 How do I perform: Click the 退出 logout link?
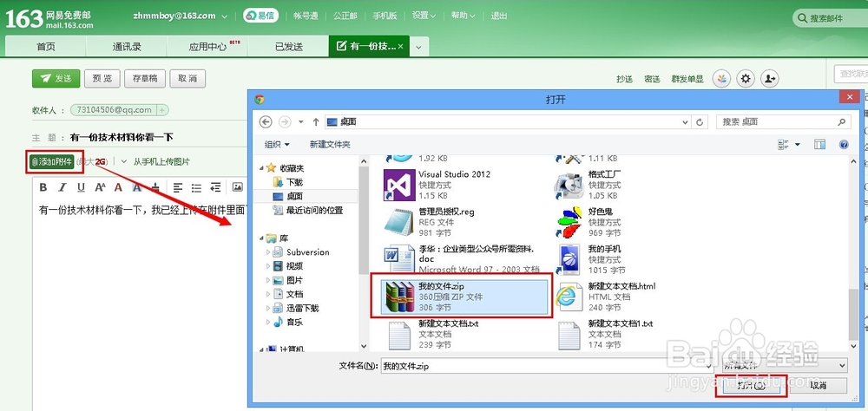(x=499, y=16)
